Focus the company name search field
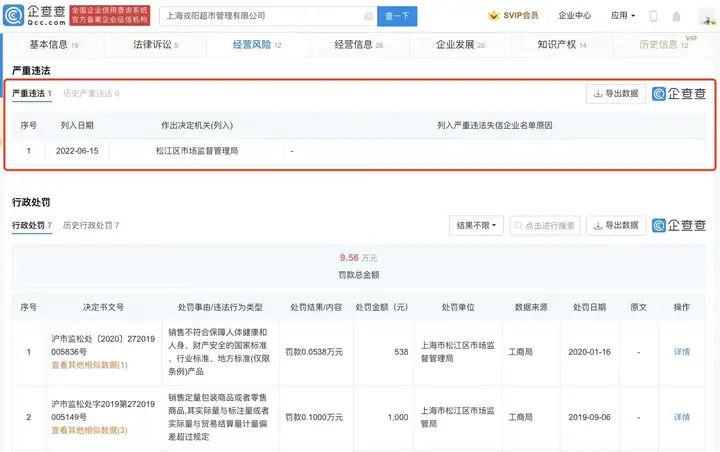 tap(268, 16)
